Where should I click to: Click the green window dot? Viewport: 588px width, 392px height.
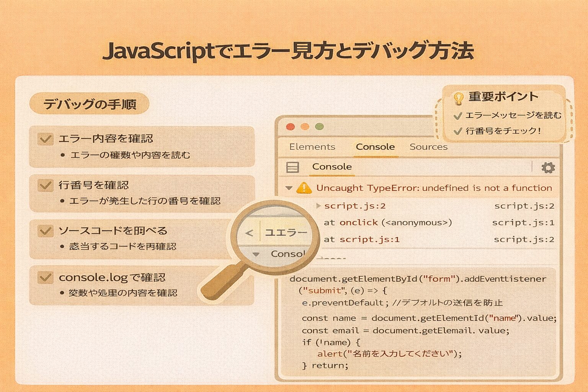[319, 127]
